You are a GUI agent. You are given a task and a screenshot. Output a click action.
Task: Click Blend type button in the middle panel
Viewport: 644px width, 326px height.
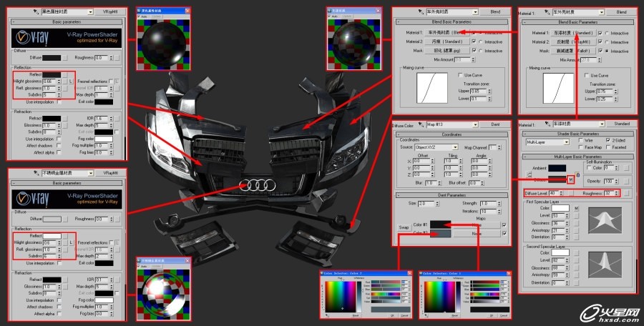coord(495,12)
